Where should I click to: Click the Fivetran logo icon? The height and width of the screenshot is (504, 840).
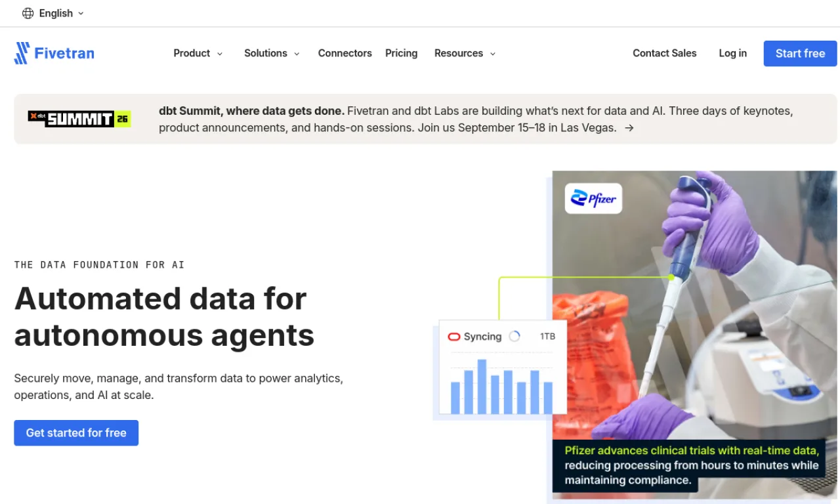pos(22,53)
